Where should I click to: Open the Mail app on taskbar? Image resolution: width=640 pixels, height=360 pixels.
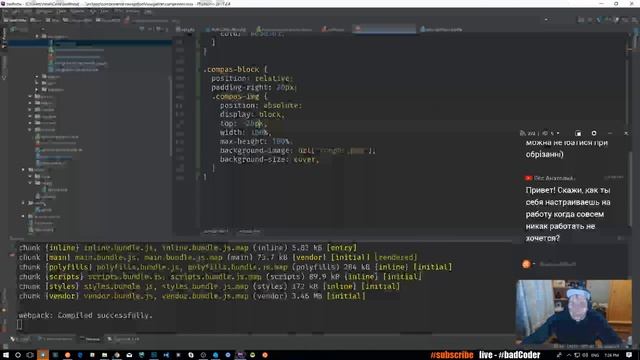129,355
